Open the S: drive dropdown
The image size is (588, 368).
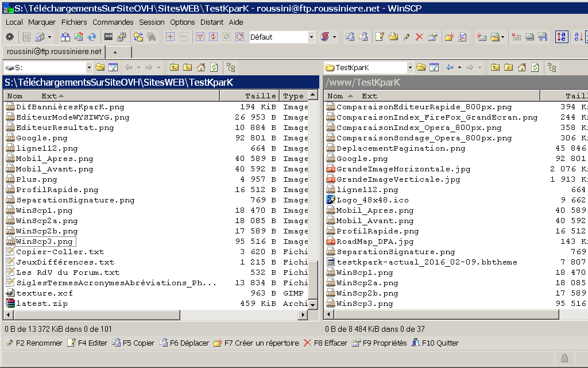click(89, 67)
